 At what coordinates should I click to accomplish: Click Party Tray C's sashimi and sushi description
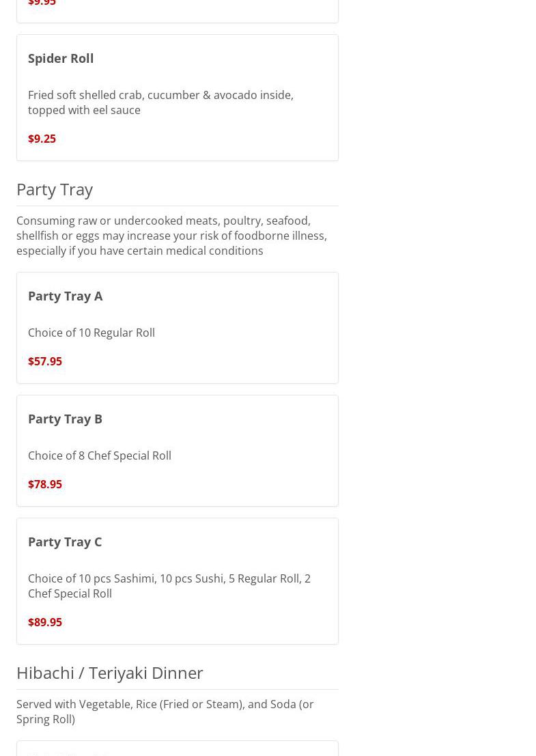[x=169, y=586]
